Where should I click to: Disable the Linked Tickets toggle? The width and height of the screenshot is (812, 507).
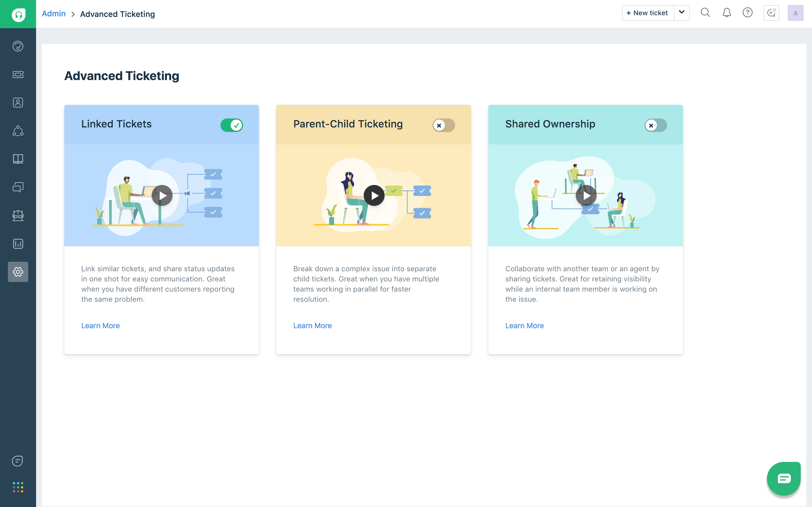tap(231, 125)
